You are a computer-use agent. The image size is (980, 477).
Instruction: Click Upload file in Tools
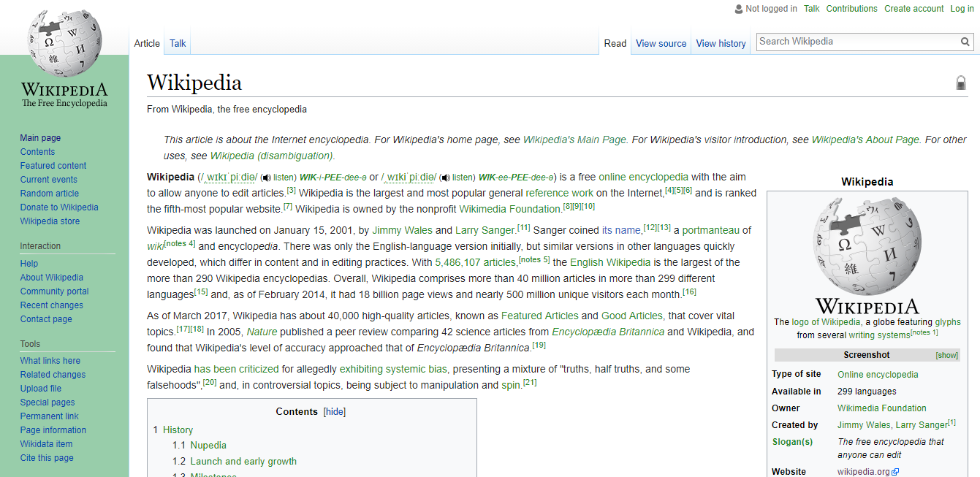pos(41,389)
